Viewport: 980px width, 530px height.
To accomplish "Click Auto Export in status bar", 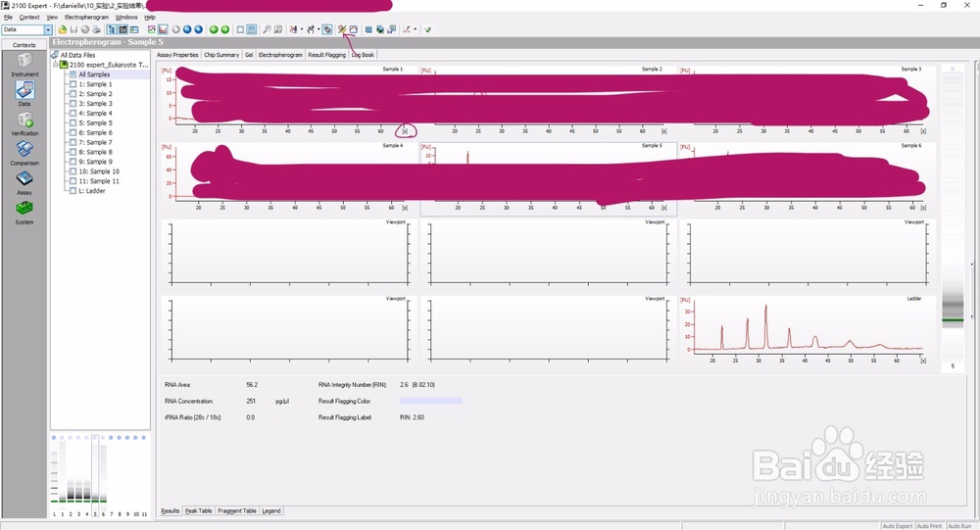I will [x=897, y=526].
